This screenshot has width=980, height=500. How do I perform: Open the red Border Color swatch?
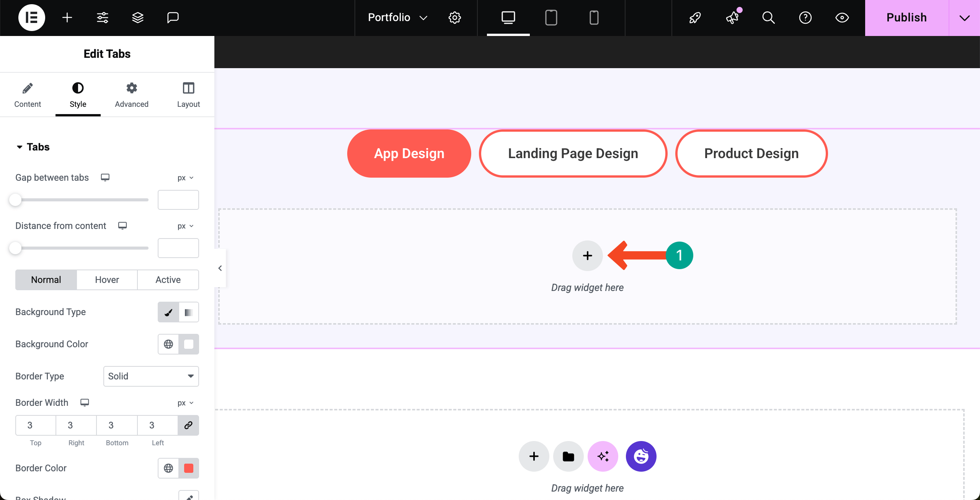188,468
